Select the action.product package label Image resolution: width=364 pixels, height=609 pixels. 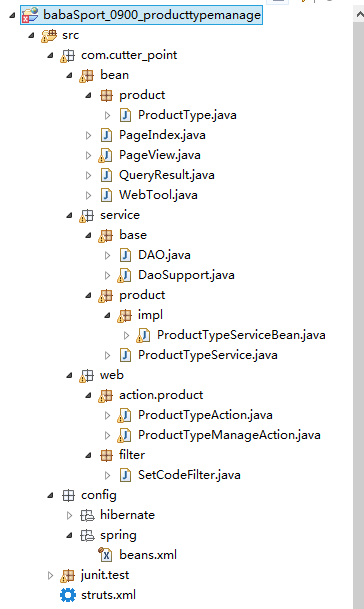(161, 395)
